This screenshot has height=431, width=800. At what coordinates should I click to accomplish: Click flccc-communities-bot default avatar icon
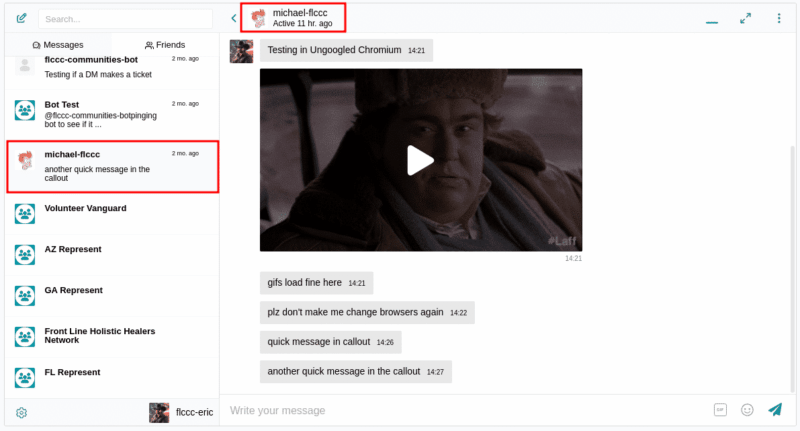(x=24, y=65)
